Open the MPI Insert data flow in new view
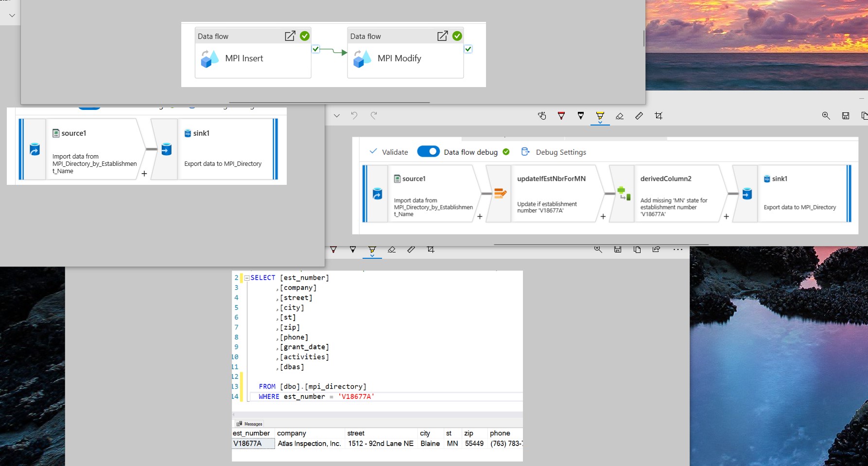Viewport: 868px width, 466px height. (x=290, y=36)
